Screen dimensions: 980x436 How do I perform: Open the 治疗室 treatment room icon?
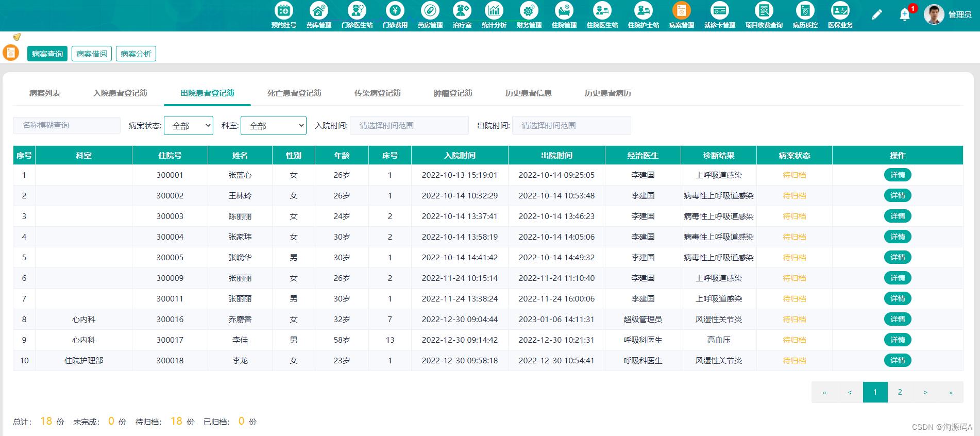tap(462, 10)
